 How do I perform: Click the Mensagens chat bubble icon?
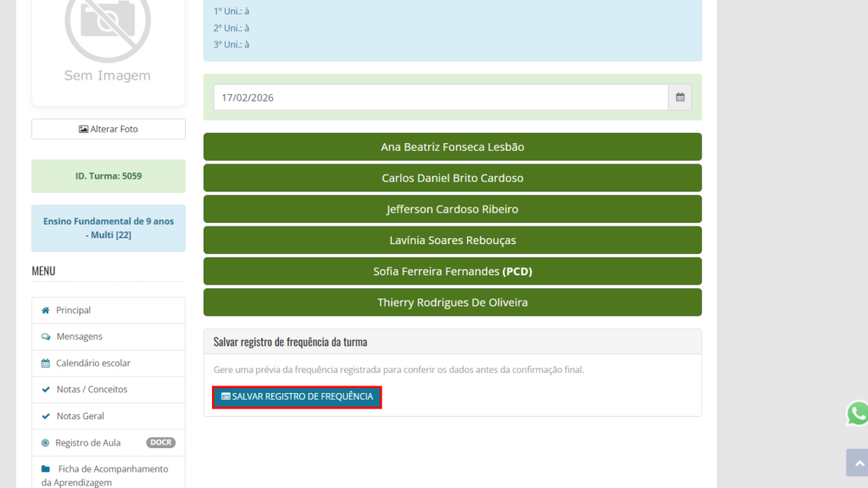pyautogui.click(x=46, y=337)
